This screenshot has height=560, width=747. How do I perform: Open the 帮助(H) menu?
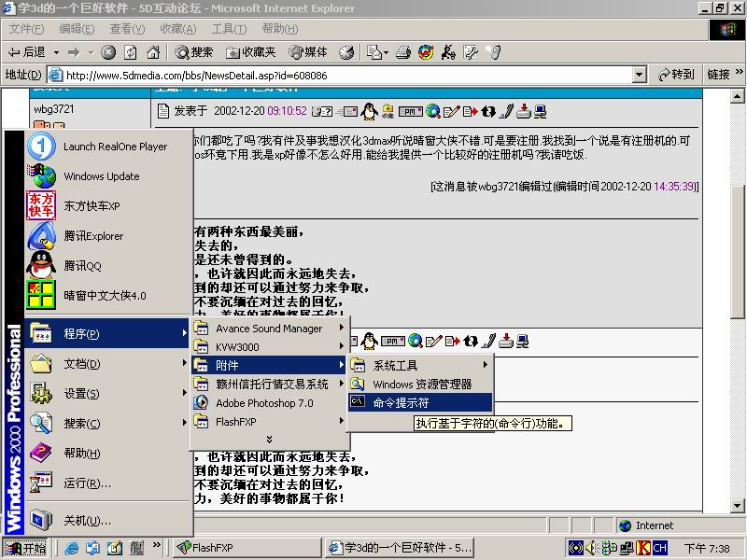click(280, 29)
